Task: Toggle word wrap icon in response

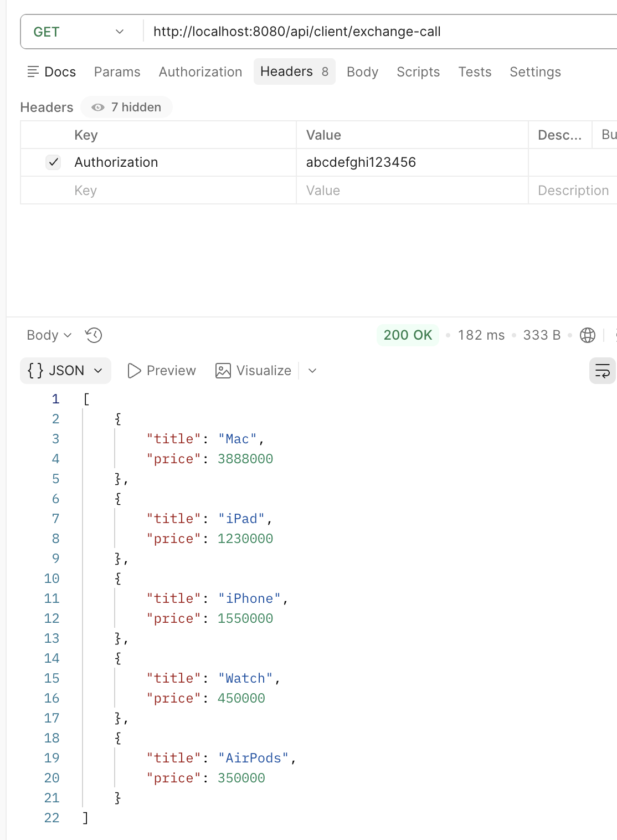Action: click(x=602, y=371)
